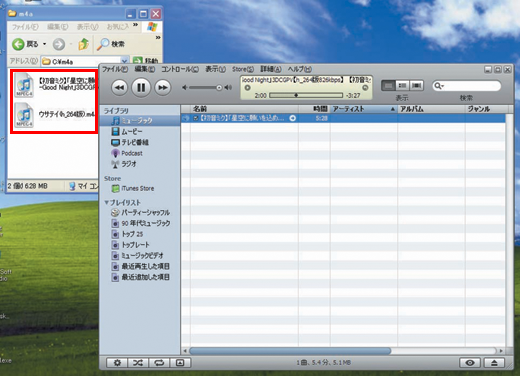Click the iTunes previous track button
The height and width of the screenshot is (376, 520).
point(119,88)
